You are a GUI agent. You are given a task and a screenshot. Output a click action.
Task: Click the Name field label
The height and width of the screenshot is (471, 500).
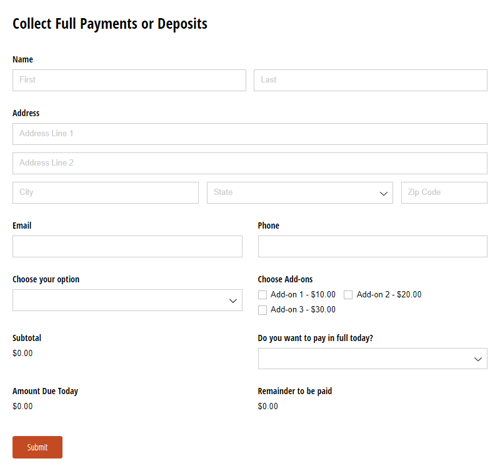pyautogui.click(x=23, y=59)
